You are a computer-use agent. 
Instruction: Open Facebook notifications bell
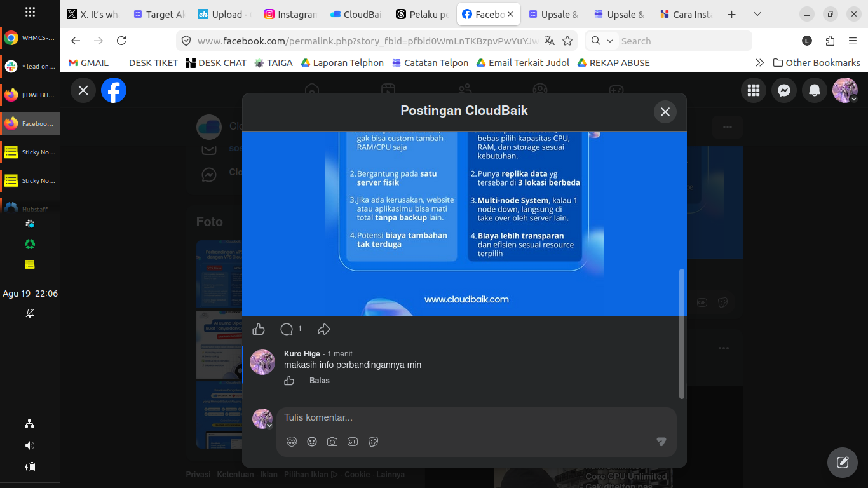pos(815,90)
